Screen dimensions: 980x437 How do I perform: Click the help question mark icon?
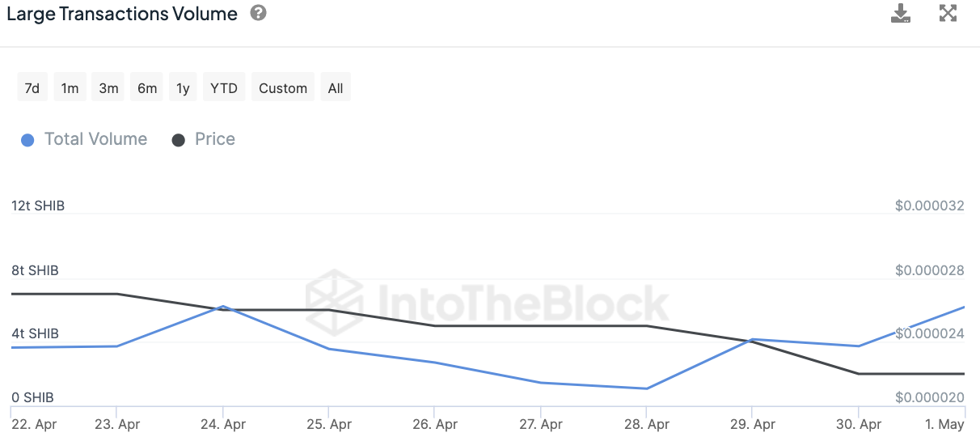pos(258,13)
